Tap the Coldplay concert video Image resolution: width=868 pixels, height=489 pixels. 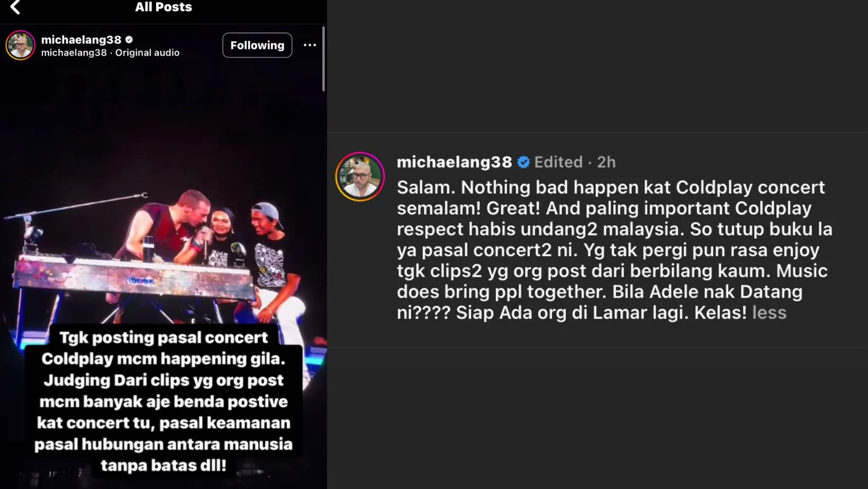point(164,275)
